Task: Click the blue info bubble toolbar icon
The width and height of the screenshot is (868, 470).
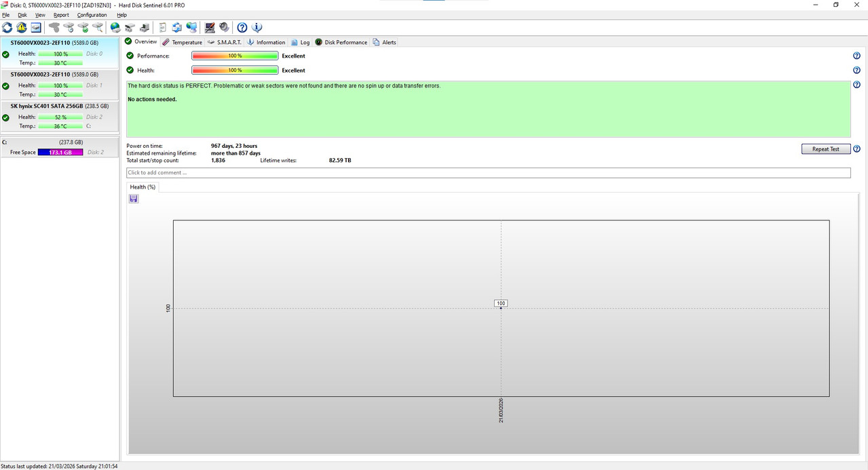Action: (x=257, y=27)
